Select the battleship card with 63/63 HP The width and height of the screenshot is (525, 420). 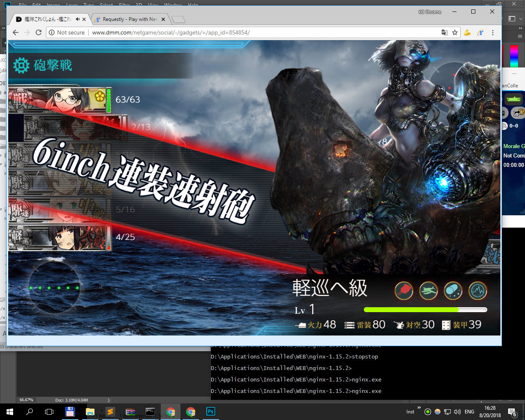tap(60, 100)
